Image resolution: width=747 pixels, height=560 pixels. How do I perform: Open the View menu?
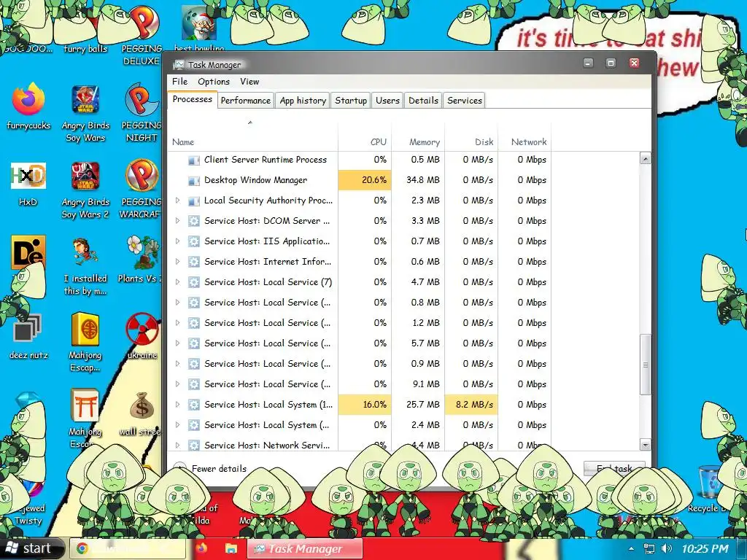[x=249, y=82]
